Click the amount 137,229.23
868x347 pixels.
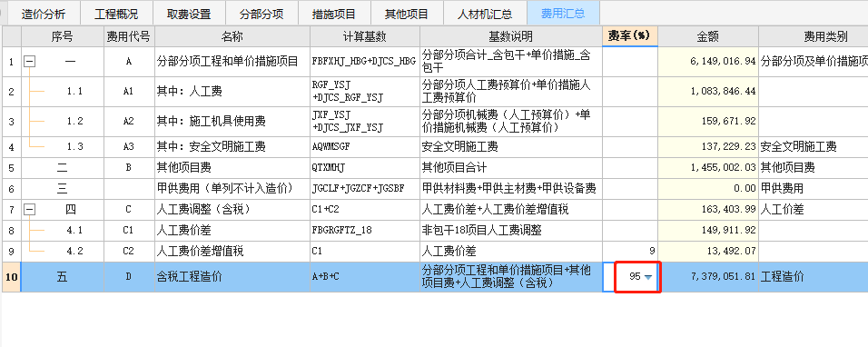(707, 146)
